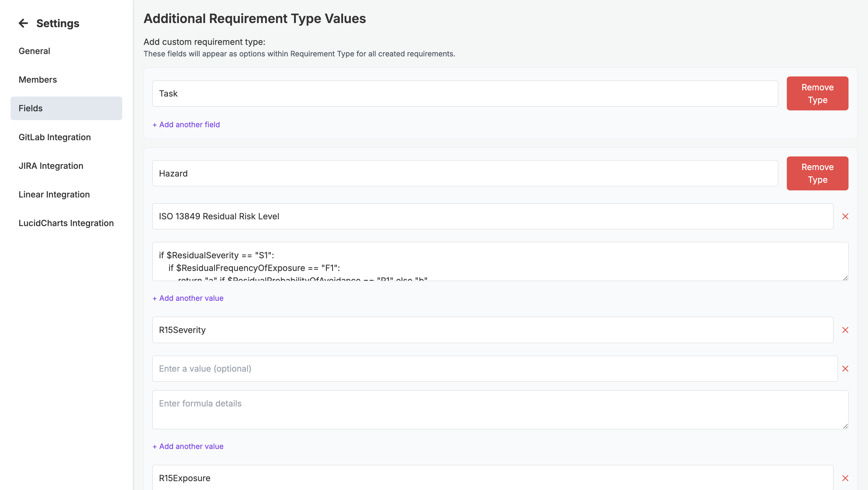The height and width of the screenshot is (490, 868).
Task: Remove the Hazard requirement type
Action: [817, 173]
